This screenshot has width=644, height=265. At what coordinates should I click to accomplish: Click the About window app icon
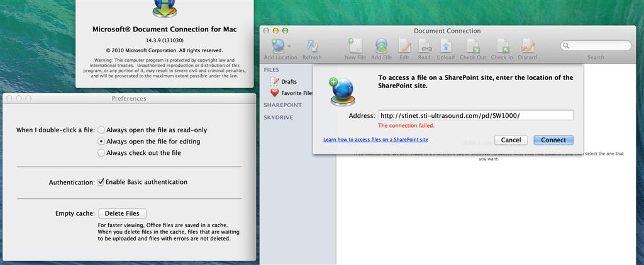coord(164,9)
